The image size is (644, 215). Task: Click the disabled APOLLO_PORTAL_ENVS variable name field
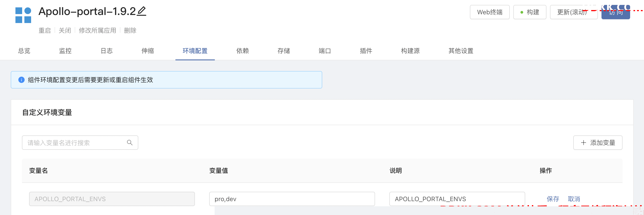112,199
